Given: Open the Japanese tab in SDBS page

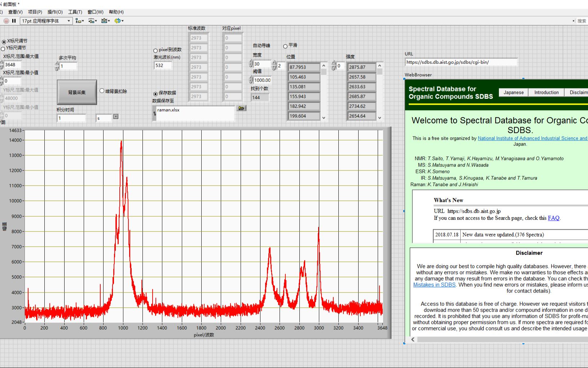Looking at the screenshot, I should [513, 92].
